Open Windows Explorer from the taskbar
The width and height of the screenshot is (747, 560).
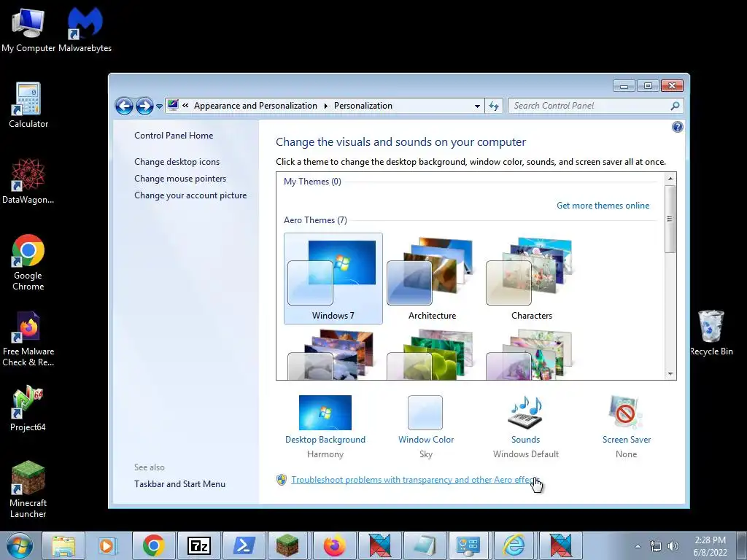pos(63,545)
